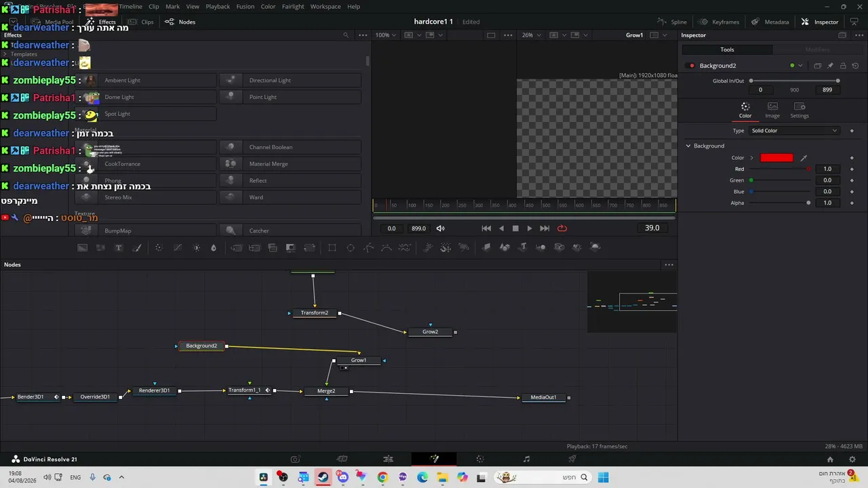Add a Text+ tool from the toolbar
The width and height of the screenshot is (868, 488).
pyautogui.click(x=119, y=247)
